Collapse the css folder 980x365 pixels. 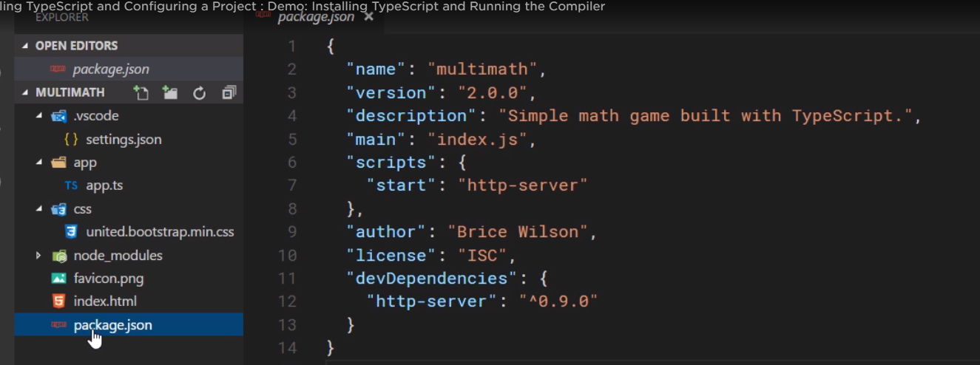click(38, 209)
